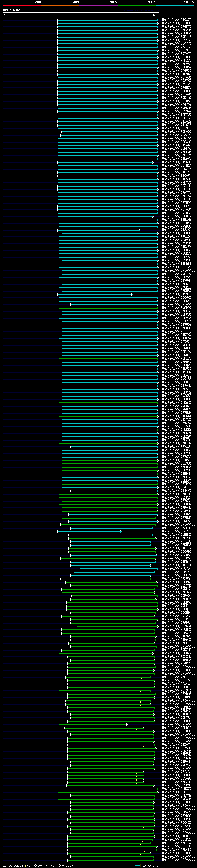Click hit UniRef100_Q876C1
The image size is (197, 868).
177,501
